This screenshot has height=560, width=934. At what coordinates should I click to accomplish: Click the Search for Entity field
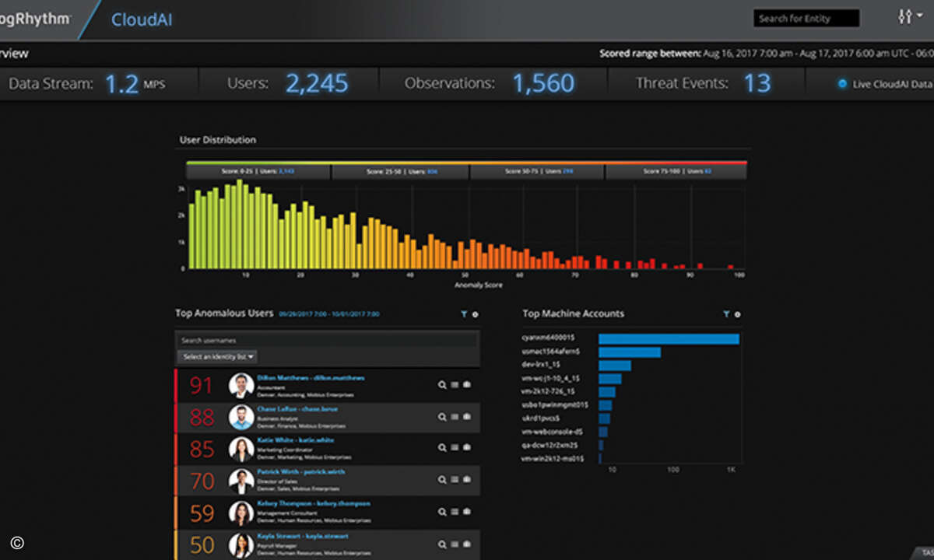806,19
